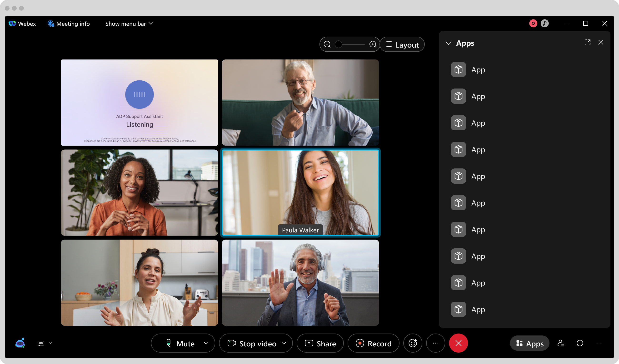Click the zoom out magnifier icon
Image resolution: width=619 pixels, height=364 pixels.
coord(327,44)
